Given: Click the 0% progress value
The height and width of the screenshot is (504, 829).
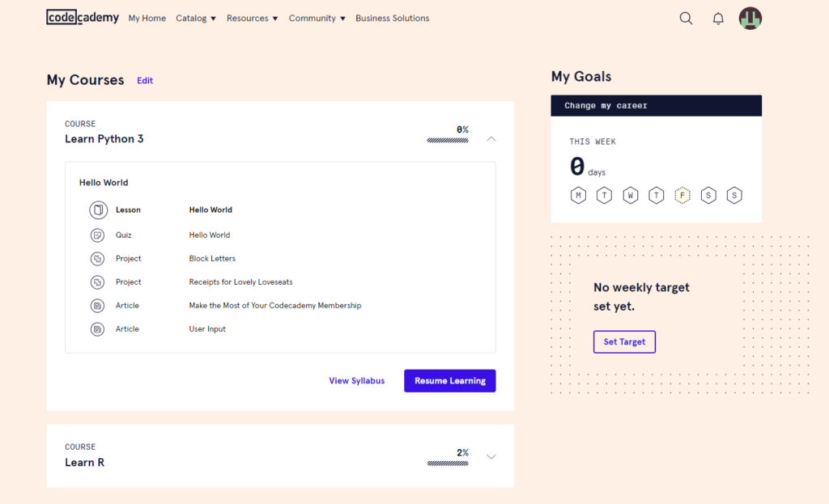Looking at the screenshot, I should pyautogui.click(x=462, y=129).
